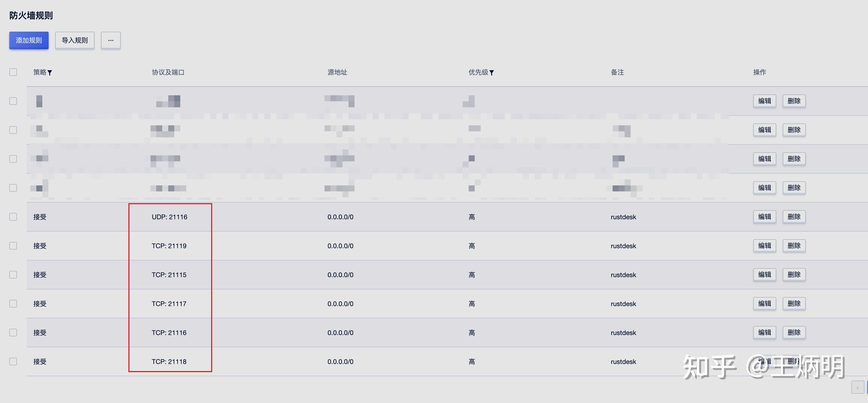Select the TCP: 21115 rule checkbox
868x403 pixels.
coord(13,275)
